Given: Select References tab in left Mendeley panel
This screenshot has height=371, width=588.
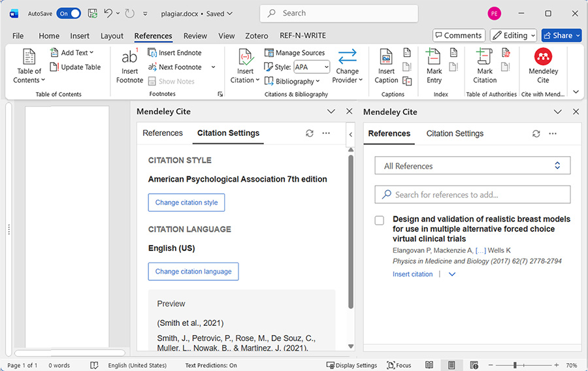Looking at the screenshot, I should pyautogui.click(x=163, y=133).
